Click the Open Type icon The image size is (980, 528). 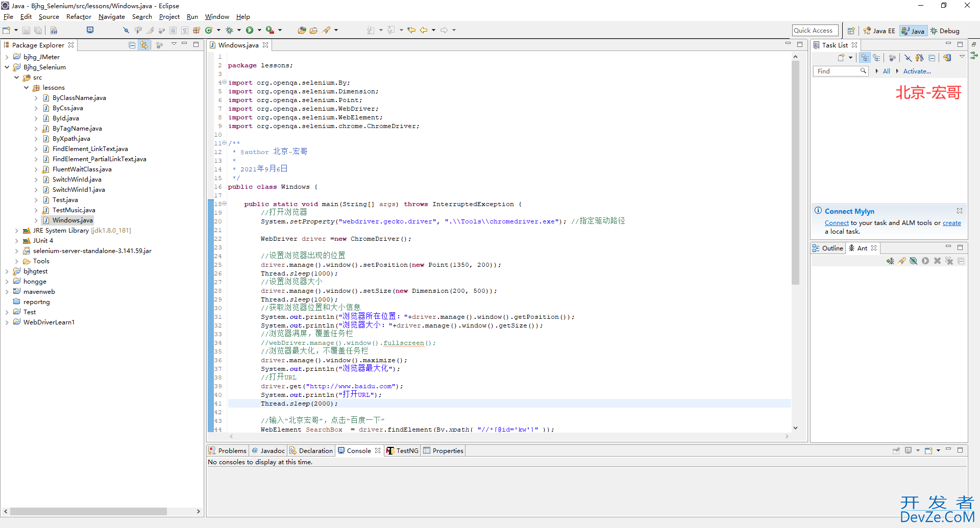tap(302, 30)
